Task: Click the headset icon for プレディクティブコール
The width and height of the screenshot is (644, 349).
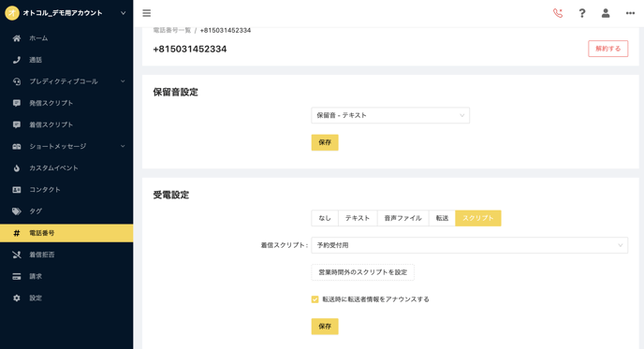Action: pyautogui.click(x=17, y=81)
